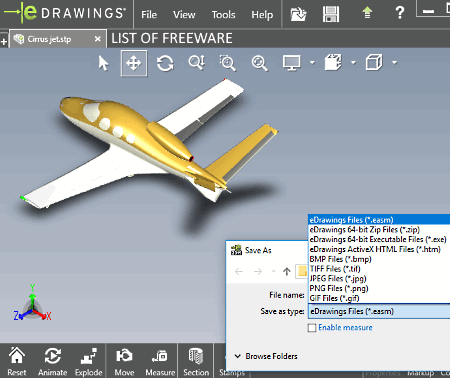Screen dimensions: 450x378
Task: Activate the Zoom in/out tool
Action: (196, 63)
